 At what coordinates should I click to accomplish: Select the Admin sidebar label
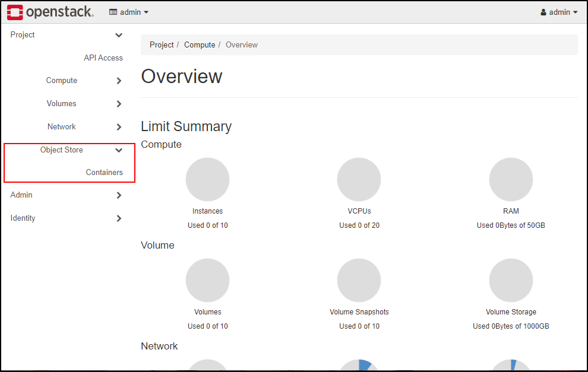[x=21, y=195]
